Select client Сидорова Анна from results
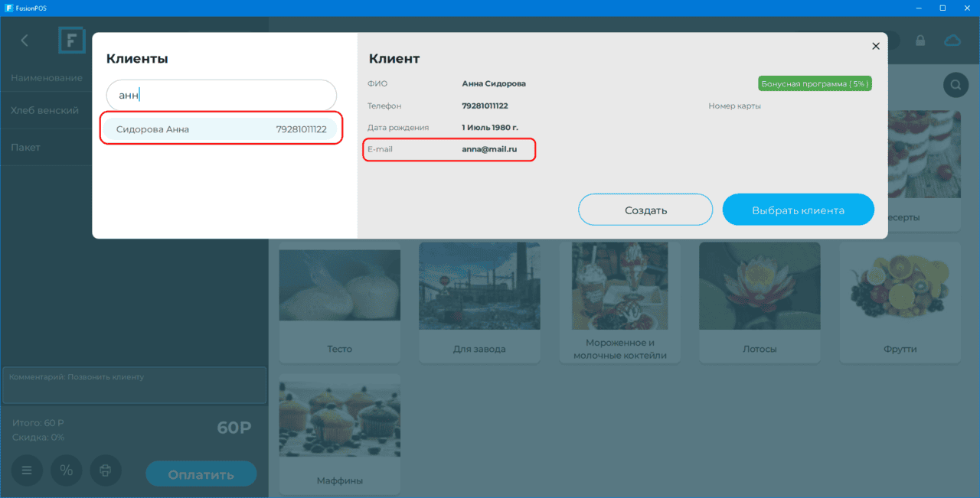 (221, 129)
